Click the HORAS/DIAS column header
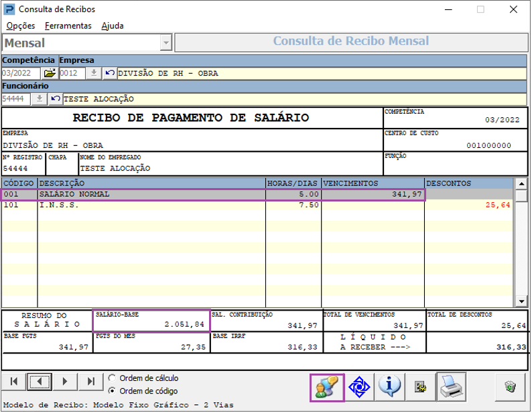The height and width of the screenshot is (413, 532). [293, 183]
